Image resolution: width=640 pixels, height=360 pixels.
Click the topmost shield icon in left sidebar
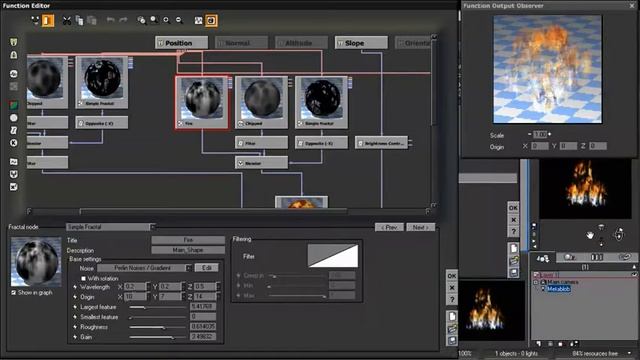13,42
